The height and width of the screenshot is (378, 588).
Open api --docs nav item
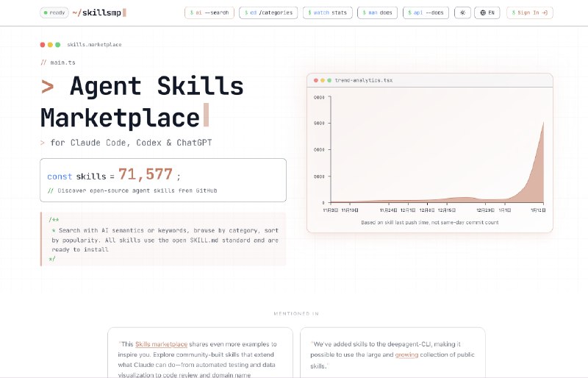click(x=428, y=13)
